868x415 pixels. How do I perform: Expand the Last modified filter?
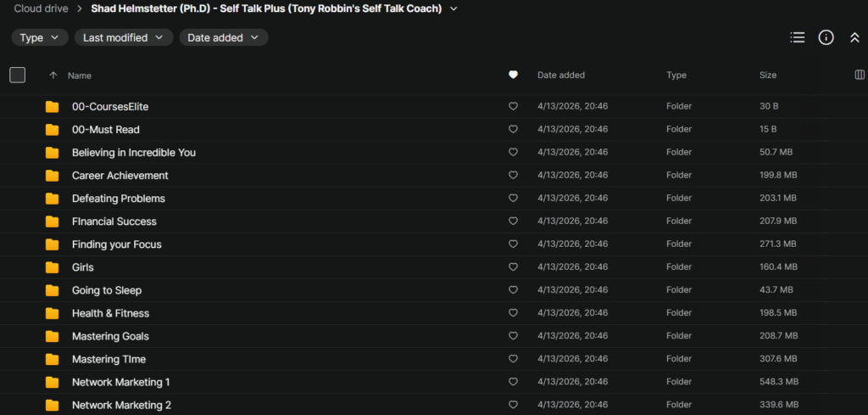(x=124, y=37)
